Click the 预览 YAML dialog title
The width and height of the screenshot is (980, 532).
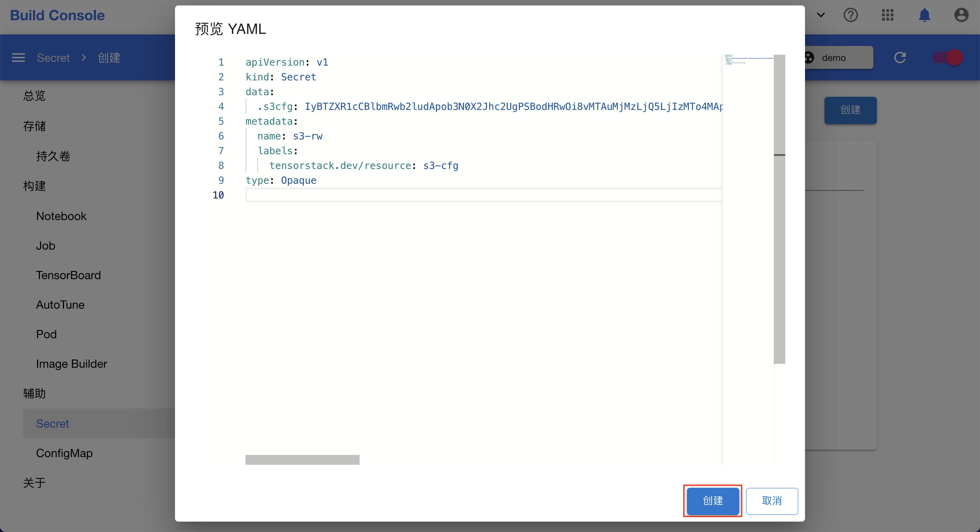[x=231, y=29]
